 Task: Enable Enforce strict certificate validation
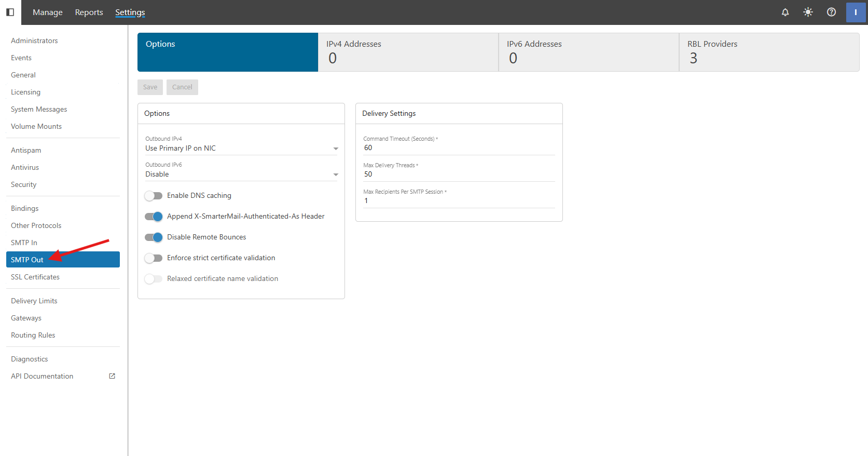coord(154,258)
